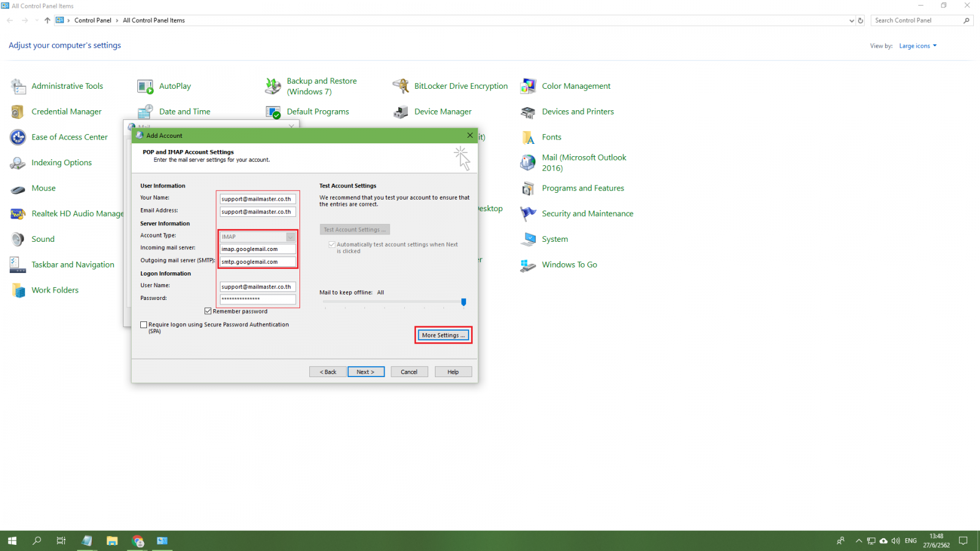Open the Action Center notifications icon
Image resolution: width=980 pixels, height=551 pixels.
coord(963,541)
